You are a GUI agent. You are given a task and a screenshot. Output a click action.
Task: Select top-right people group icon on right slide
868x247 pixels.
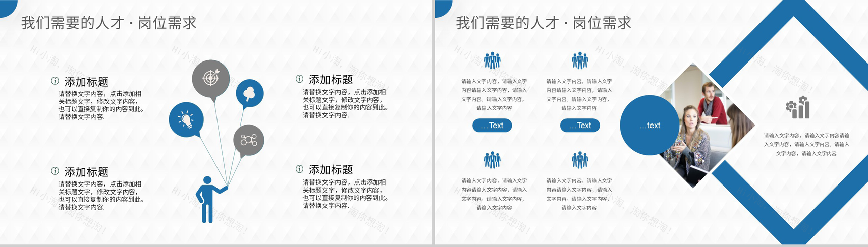coord(580,60)
